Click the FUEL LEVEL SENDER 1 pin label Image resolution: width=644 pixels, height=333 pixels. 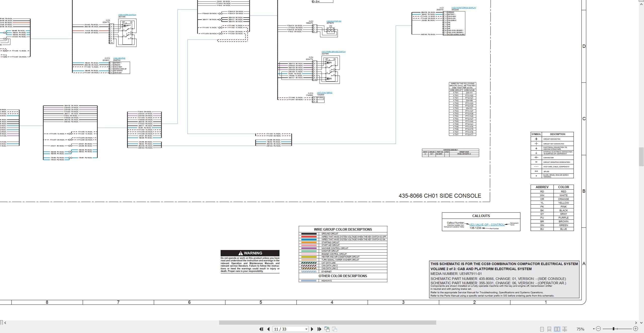coord(456,30)
